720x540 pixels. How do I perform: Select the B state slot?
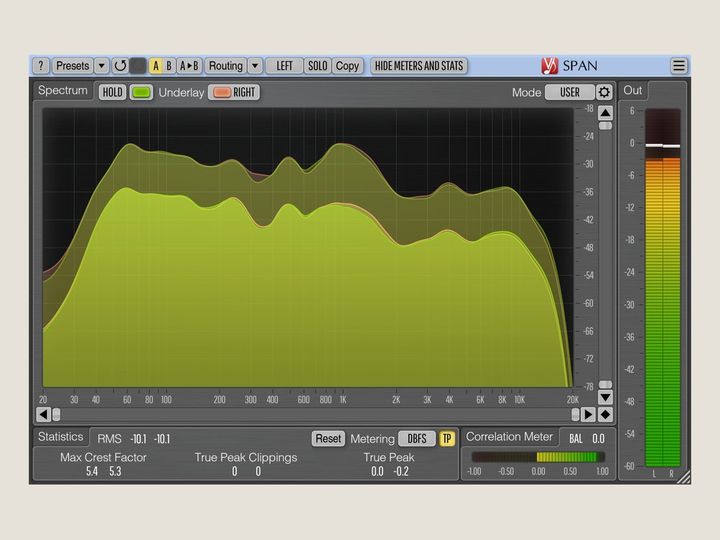point(169,66)
